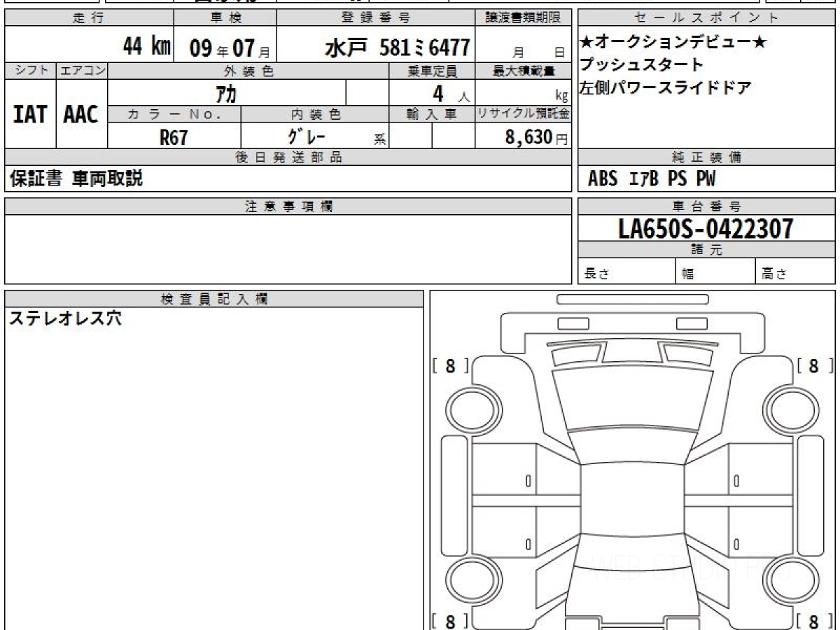Image resolution: width=840 pixels, height=630 pixels.
Task: Select the 走行 column header
Action: (x=88, y=18)
